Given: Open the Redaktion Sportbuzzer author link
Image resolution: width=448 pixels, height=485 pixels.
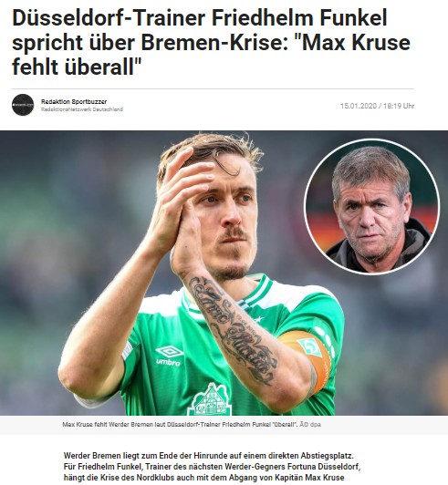Looking at the screenshot, I should pyautogui.click(x=74, y=101).
